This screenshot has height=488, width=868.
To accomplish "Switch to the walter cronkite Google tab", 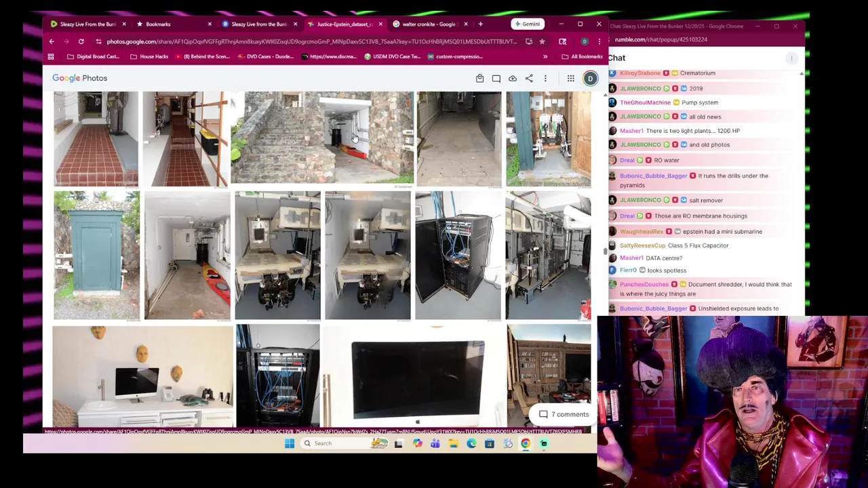I will [429, 24].
